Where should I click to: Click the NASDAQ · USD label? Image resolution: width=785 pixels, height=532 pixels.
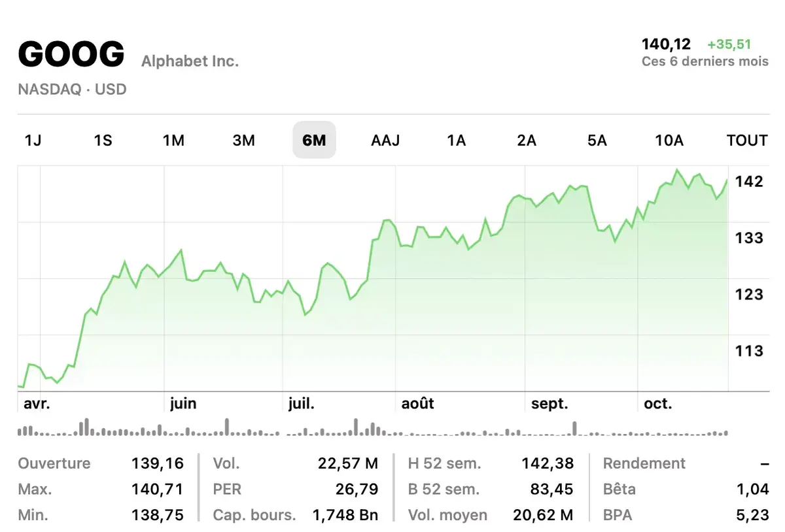point(72,90)
